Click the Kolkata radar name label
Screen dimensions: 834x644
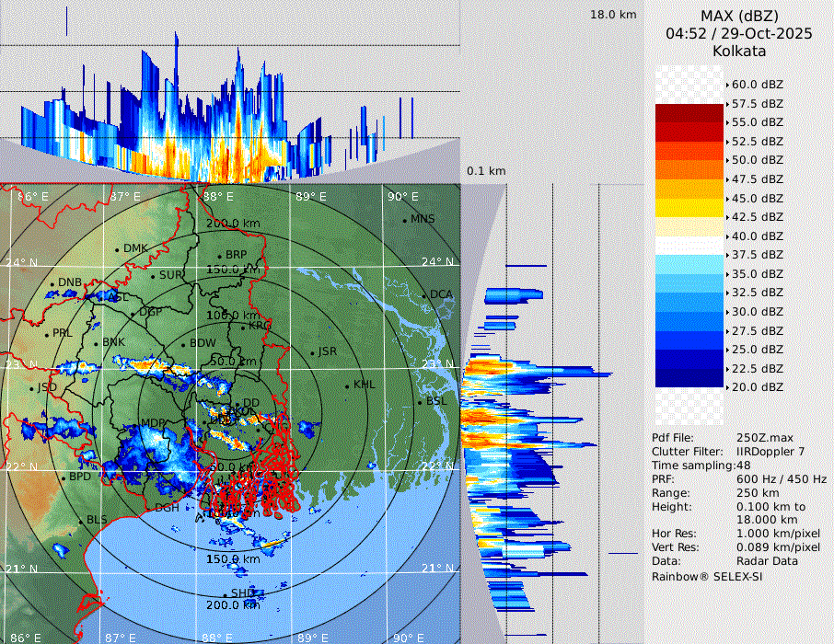point(739,51)
